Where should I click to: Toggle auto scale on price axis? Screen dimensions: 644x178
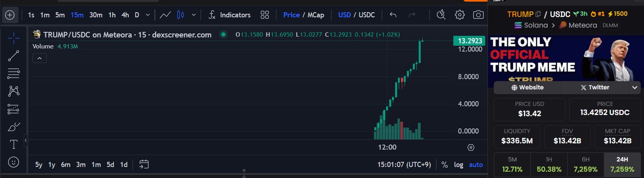476,165
